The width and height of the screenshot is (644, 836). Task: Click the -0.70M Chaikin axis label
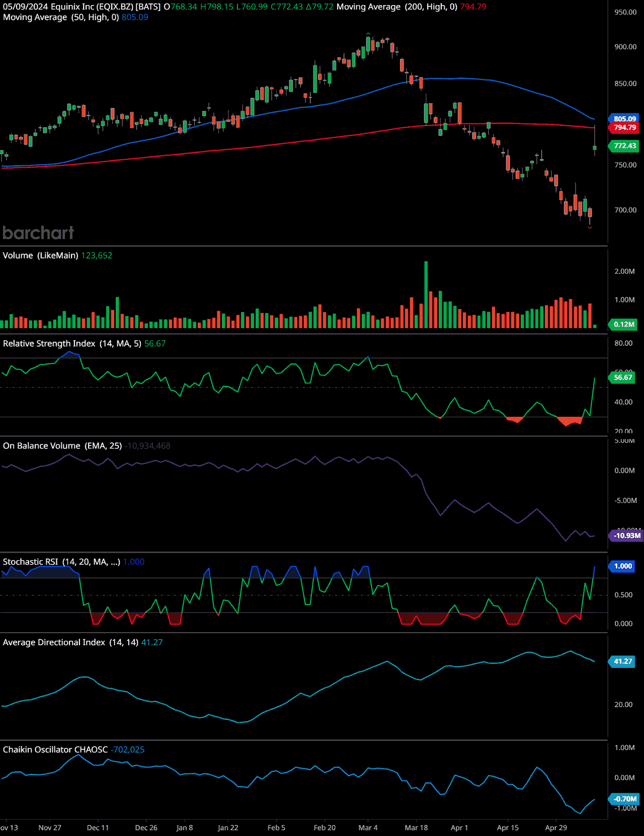click(624, 799)
